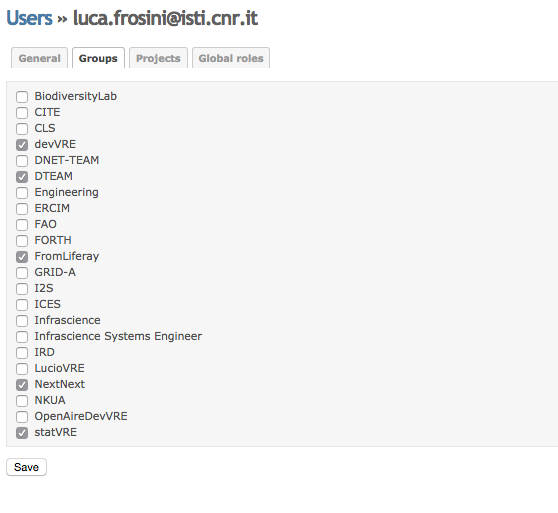Select the Engineering group checkbox
This screenshot has height=513, width=558.
(x=22, y=192)
